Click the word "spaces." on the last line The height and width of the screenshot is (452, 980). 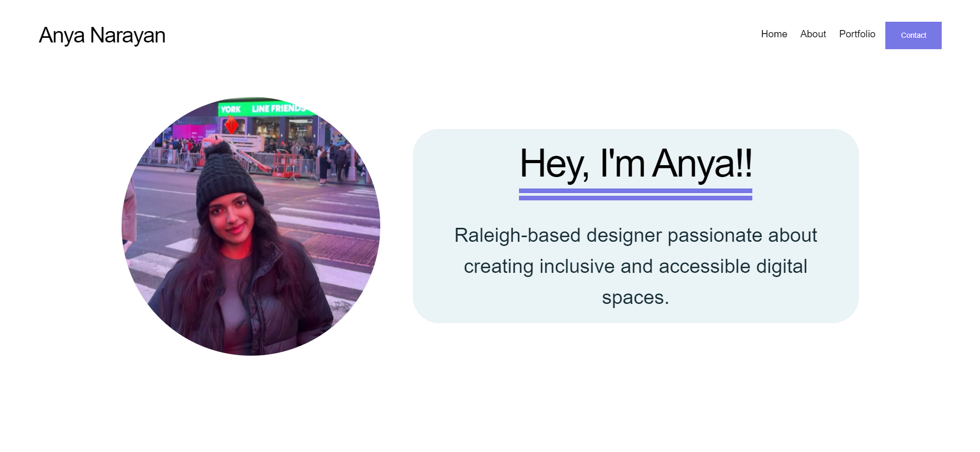635,298
